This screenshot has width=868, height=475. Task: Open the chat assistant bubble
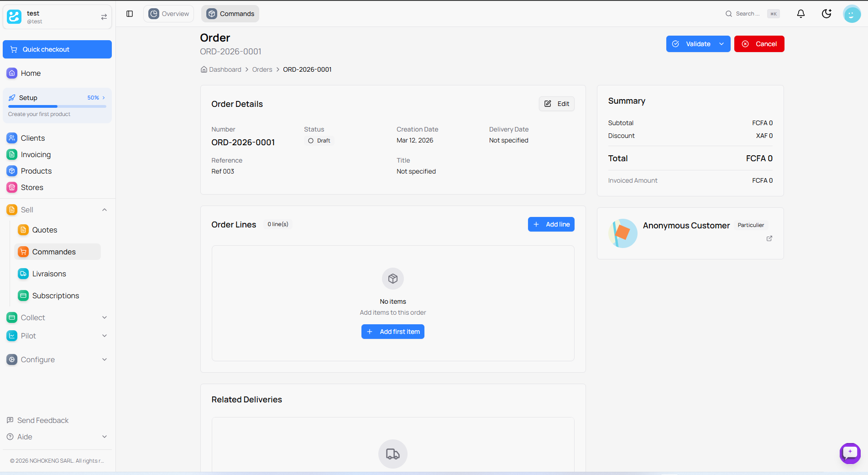point(850,453)
